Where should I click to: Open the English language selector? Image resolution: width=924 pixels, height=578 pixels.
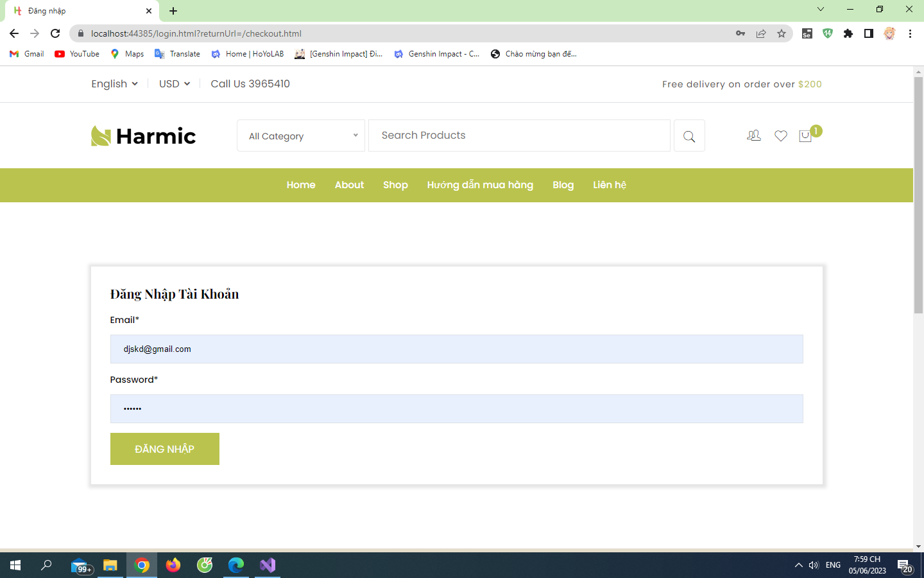[114, 83]
